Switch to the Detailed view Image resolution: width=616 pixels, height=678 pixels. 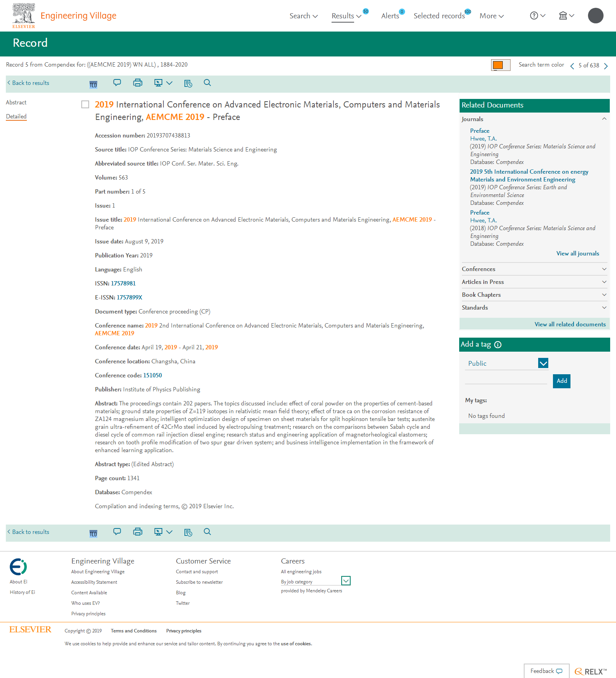point(16,116)
